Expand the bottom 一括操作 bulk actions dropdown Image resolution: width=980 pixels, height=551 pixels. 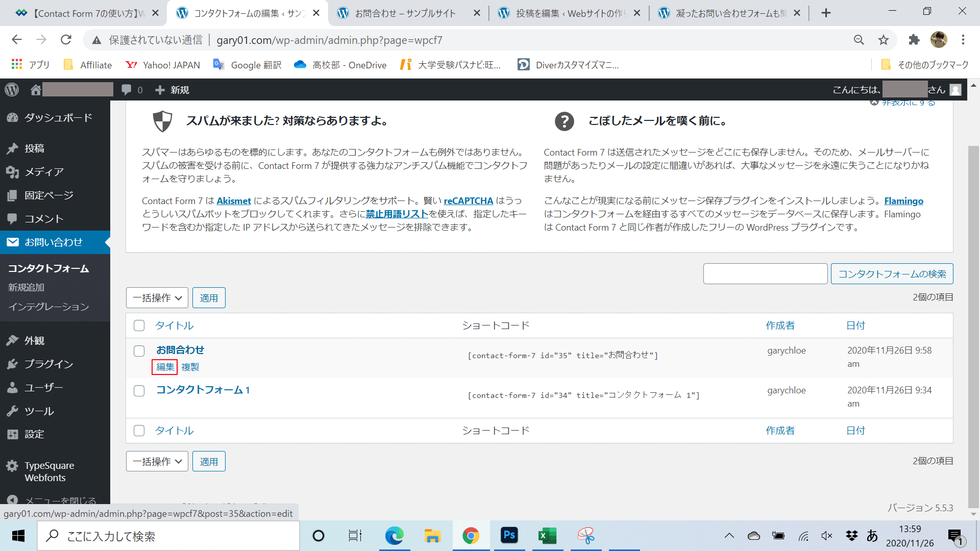tap(157, 462)
